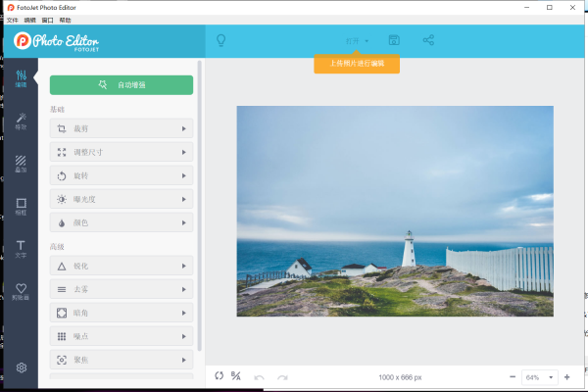Open the 编辑 menu in the menu bar

coord(30,21)
